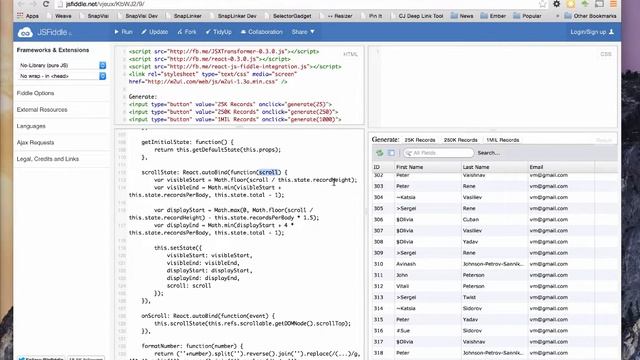
Task: Open the SnapVisi bookmark
Action: pyautogui.click(x=95, y=16)
